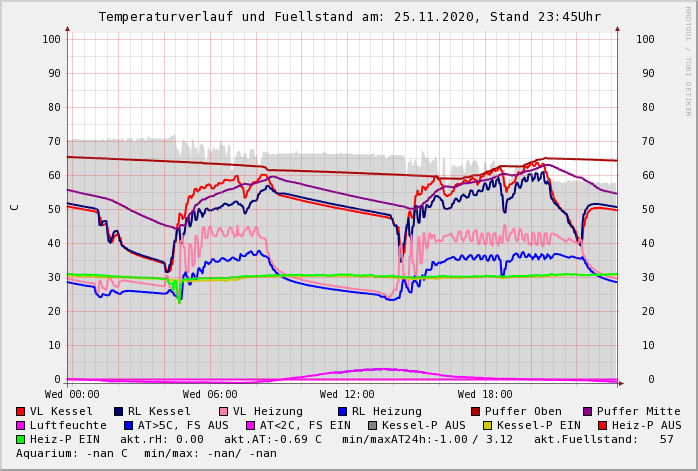The image size is (698, 471).
Task: Click the purple Puffer Mitte swatch
Action: point(588,412)
